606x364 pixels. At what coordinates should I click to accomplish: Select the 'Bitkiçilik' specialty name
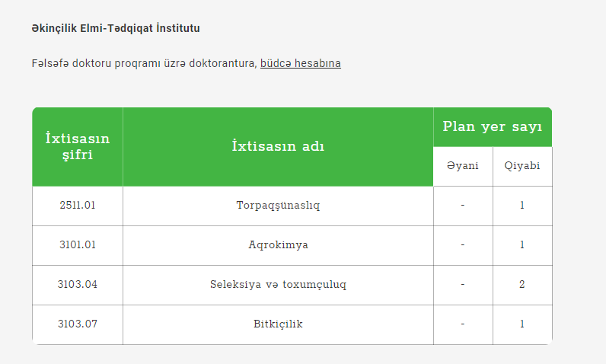[278, 324]
